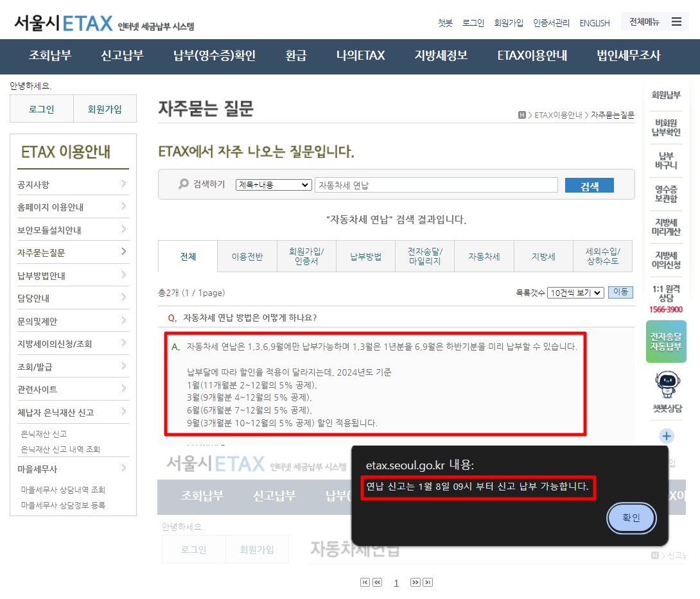Click the blue plus floating icon
700x599 pixels.
(666, 436)
